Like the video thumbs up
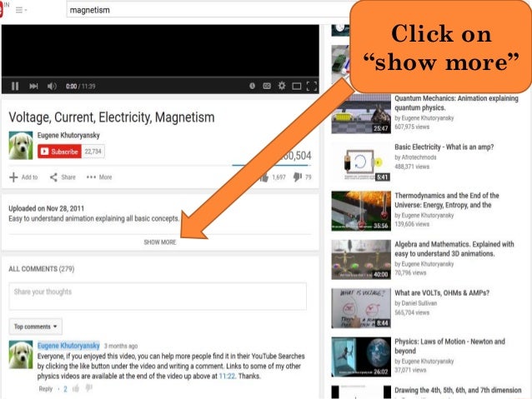Screen dimensions: 532x399 click(274, 177)
